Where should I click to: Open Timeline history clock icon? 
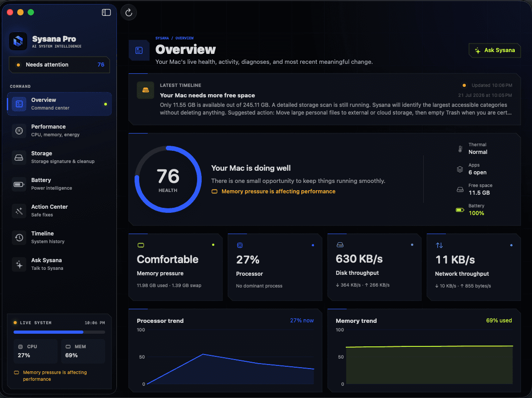click(19, 238)
